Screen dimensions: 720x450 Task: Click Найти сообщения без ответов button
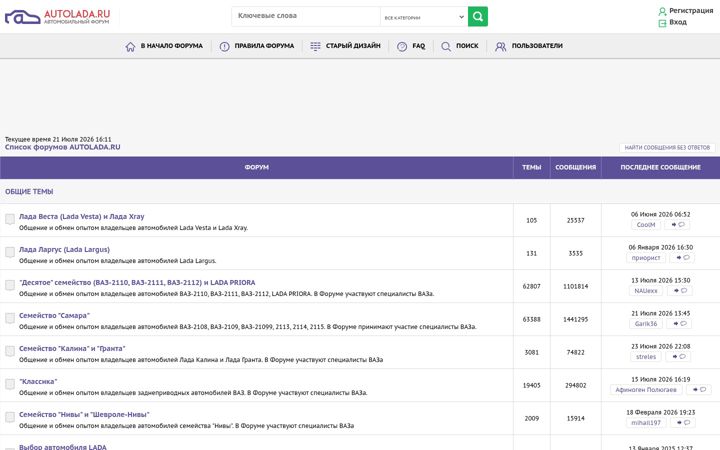click(667, 147)
